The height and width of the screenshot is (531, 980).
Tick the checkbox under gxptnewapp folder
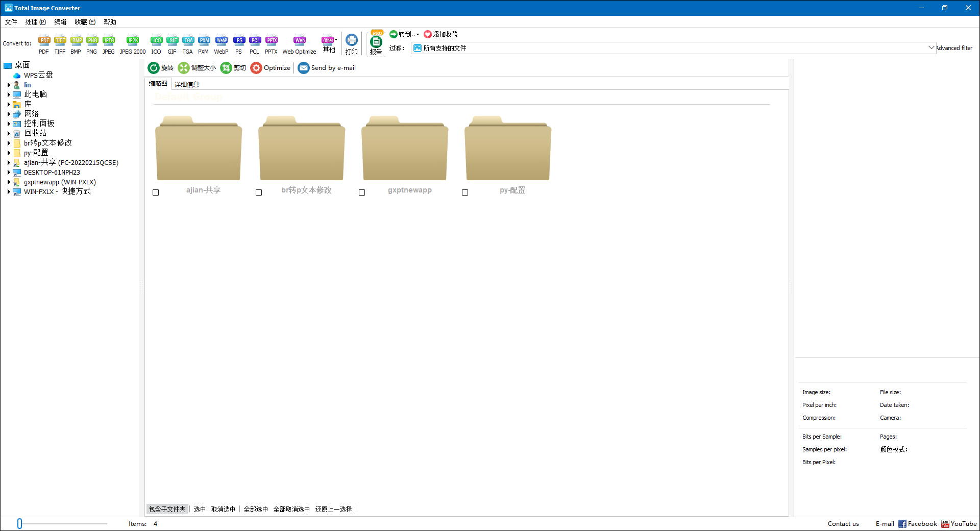[x=362, y=192]
